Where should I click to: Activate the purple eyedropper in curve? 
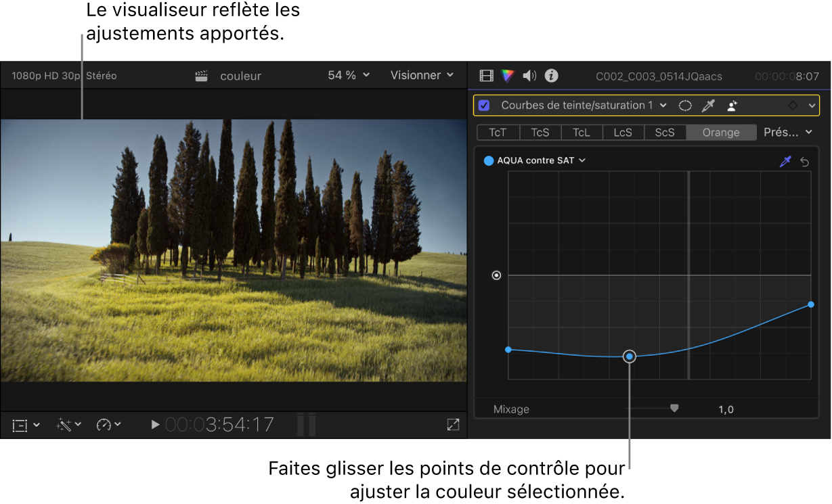click(785, 161)
